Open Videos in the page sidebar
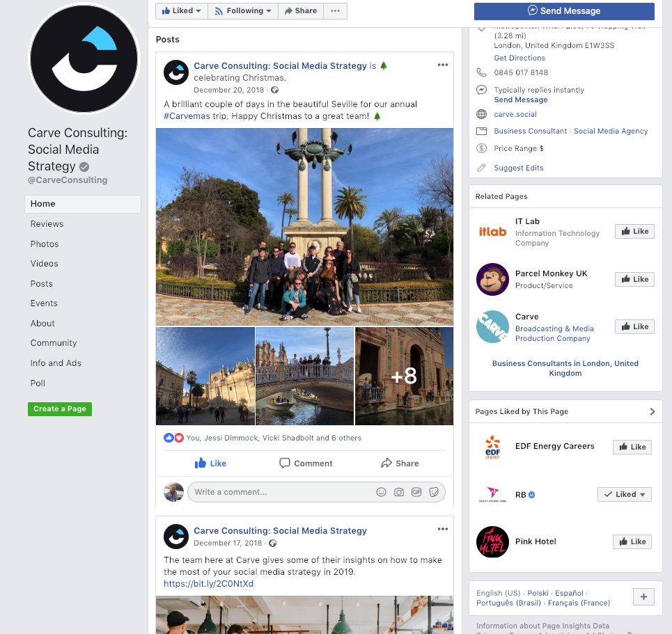Screen dimensions: 672x634 44,264
